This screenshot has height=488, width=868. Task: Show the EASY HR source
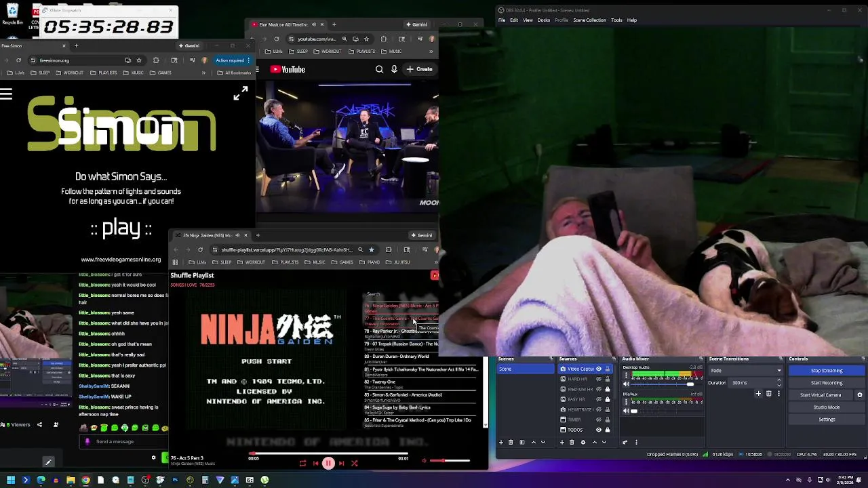[599, 399]
